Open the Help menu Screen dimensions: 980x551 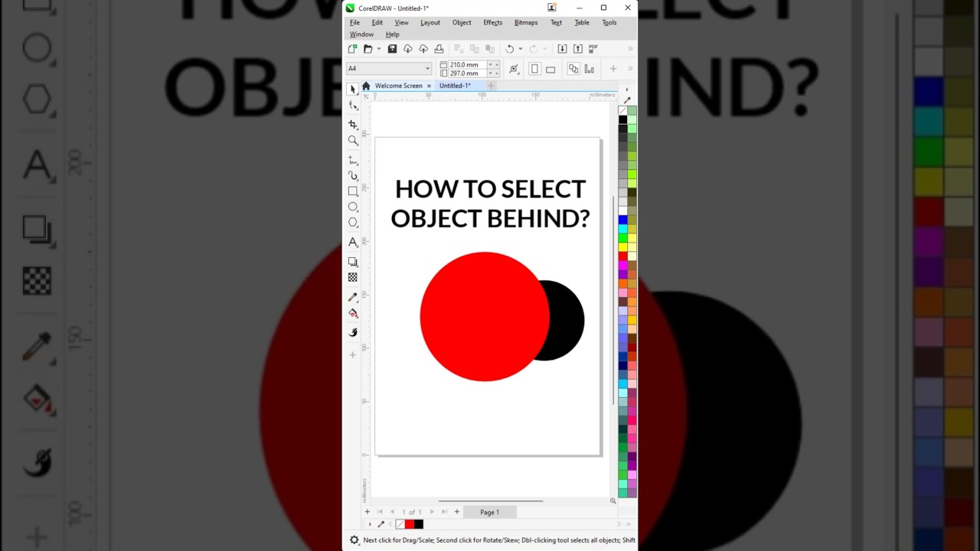(392, 34)
